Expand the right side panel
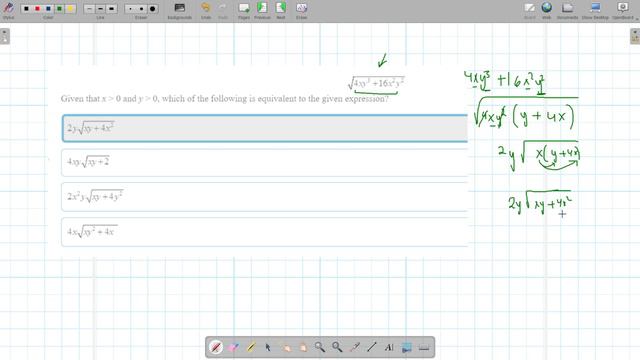The width and height of the screenshot is (640, 360). 635,36
